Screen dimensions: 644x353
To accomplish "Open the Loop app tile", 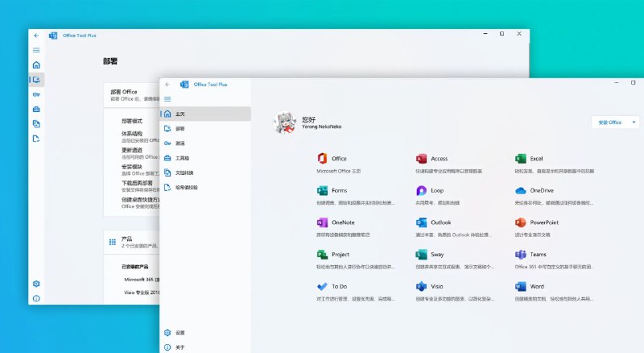I will point(421,190).
